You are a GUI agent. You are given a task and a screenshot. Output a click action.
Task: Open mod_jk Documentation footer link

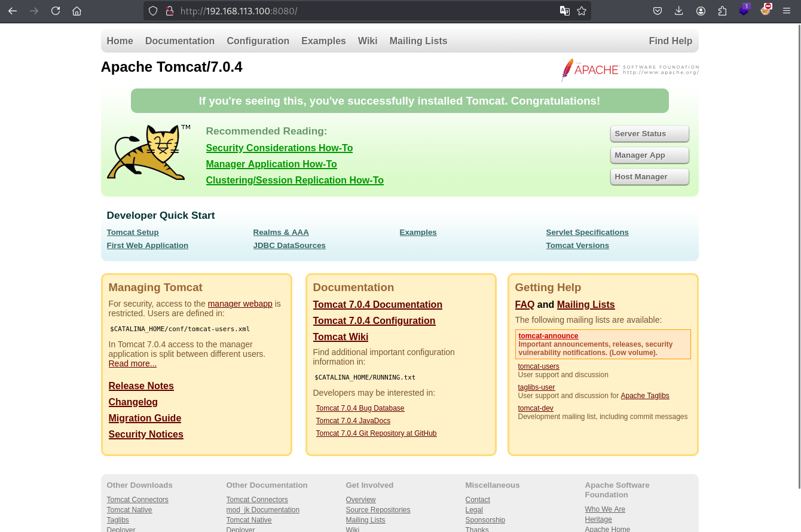click(x=262, y=510)
